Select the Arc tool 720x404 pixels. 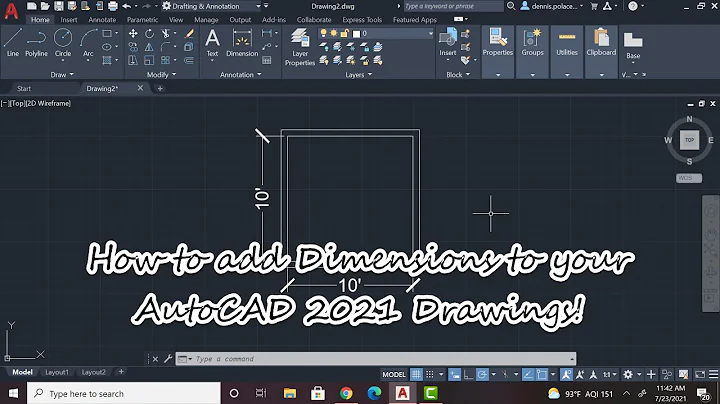(x=88, y=42)
